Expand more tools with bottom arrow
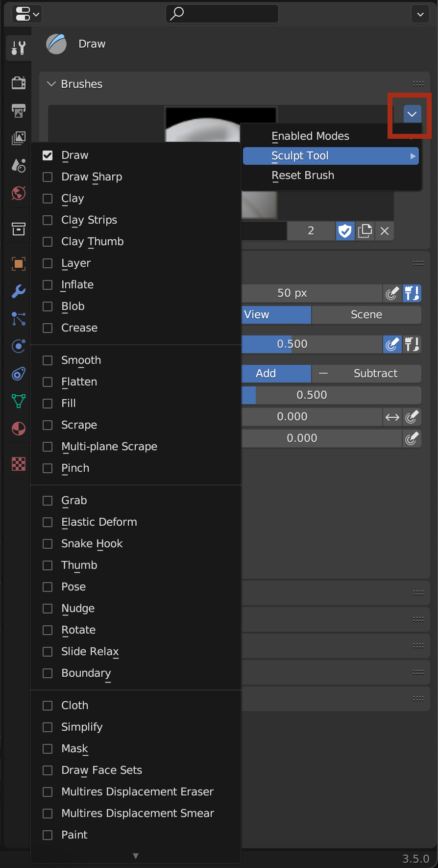The image size is (438, 868). click(136, 856)
